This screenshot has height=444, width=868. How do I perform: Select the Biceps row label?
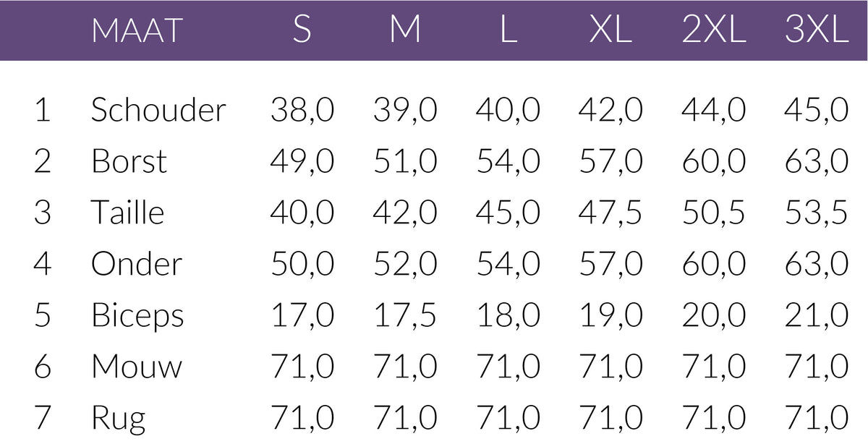click(137, 316)
